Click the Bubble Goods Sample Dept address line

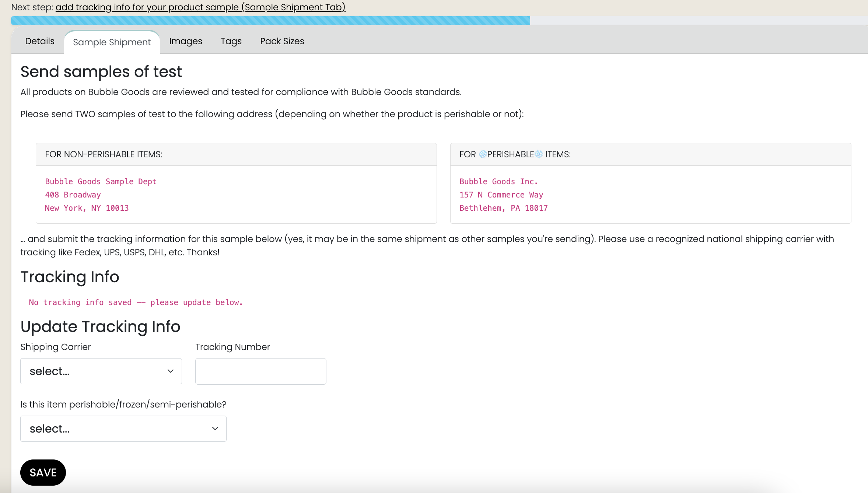101,182
